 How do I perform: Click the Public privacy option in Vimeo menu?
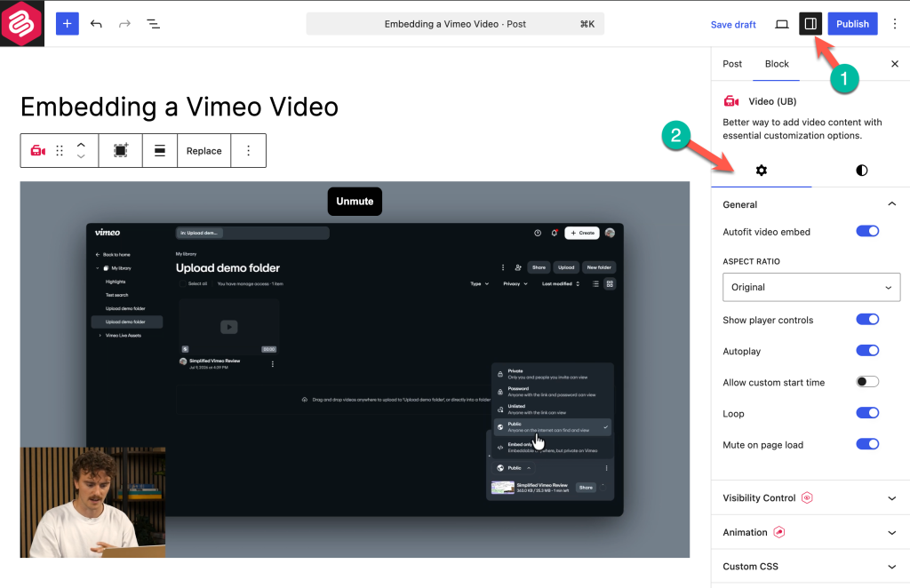pyautogui.click(x=552, y=427)
